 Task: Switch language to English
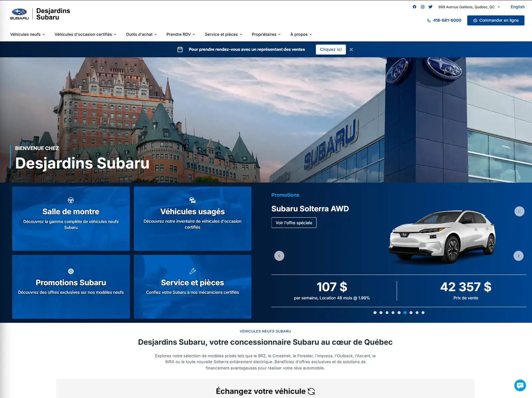point(517,7)
